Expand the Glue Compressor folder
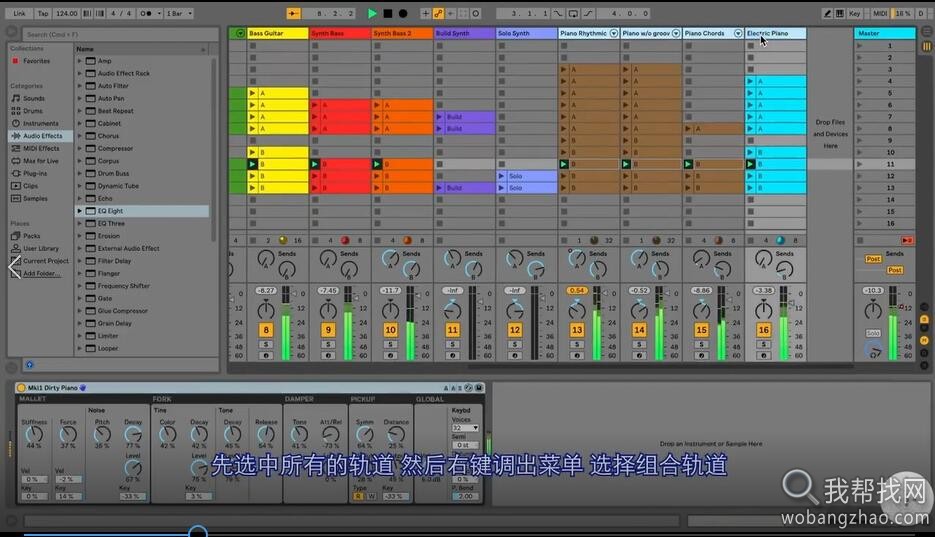Viewport: 935px width, 537px height. click(x=79, y=311)
